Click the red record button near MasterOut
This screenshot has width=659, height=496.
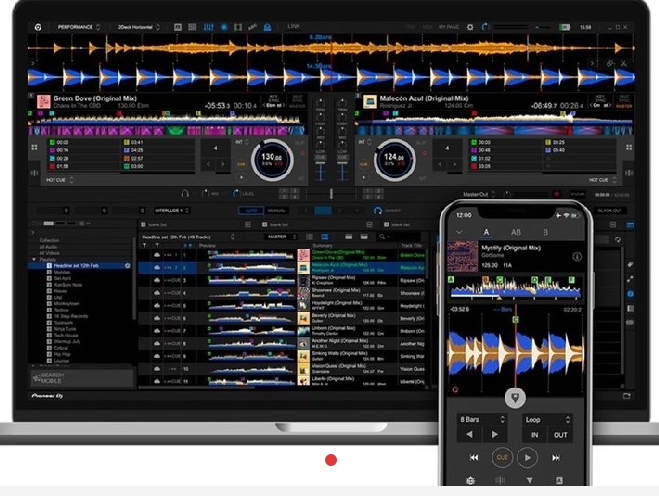556,194
